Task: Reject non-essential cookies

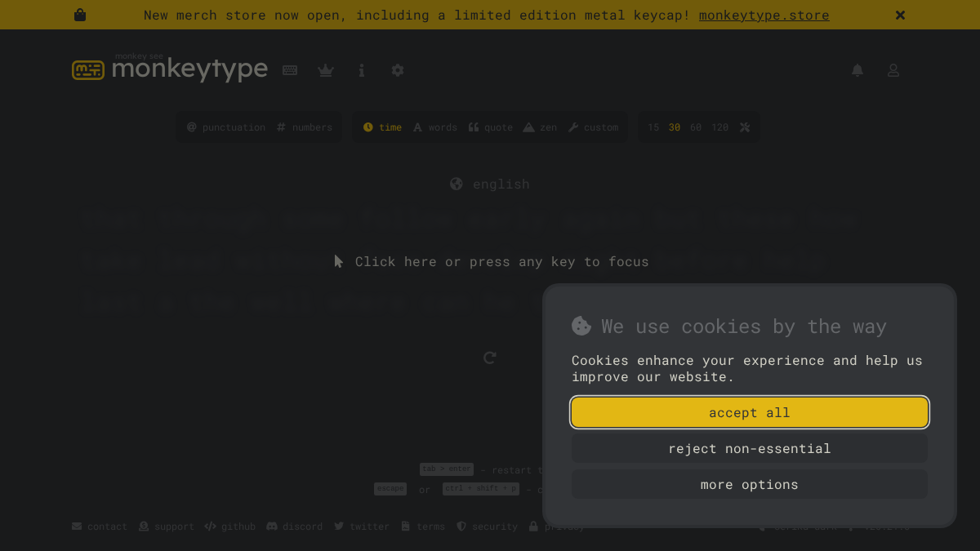Action: coord(750,448)
